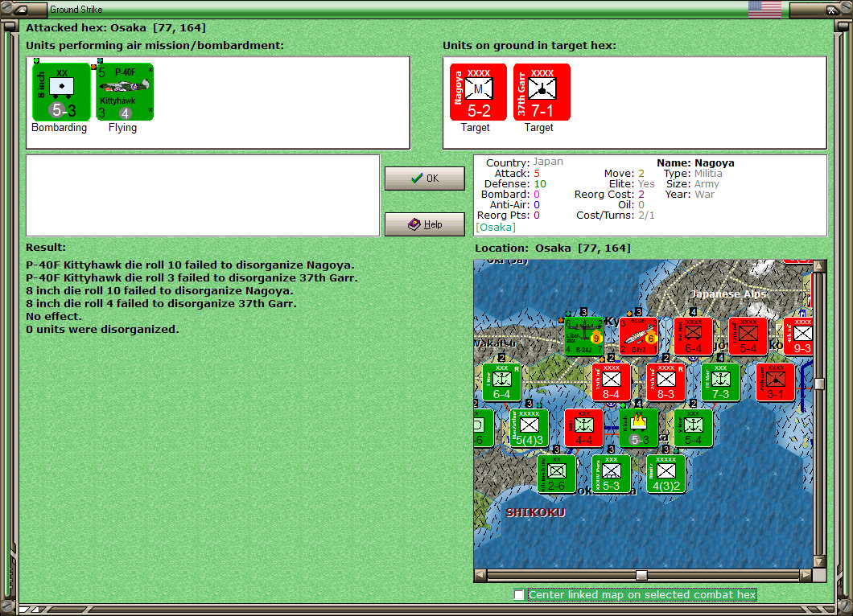
Task: Click the green V Mar 5-4 unit
Action: (693, 428)
